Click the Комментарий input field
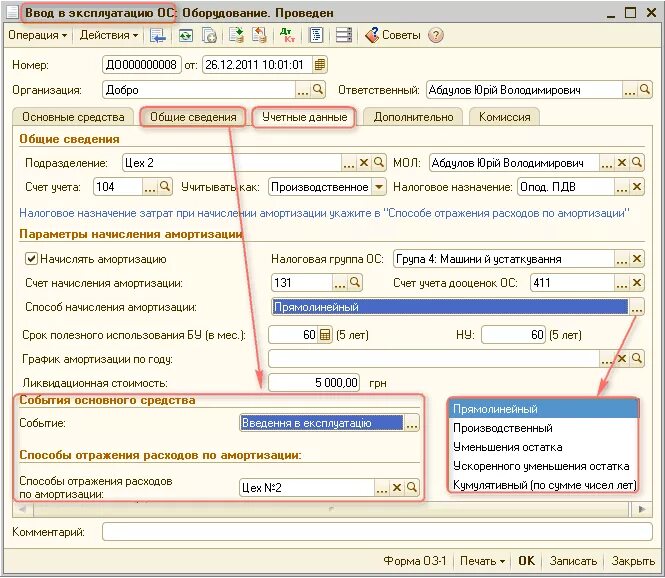The width and height of the screenshot is (665, 578). point(377,532)
